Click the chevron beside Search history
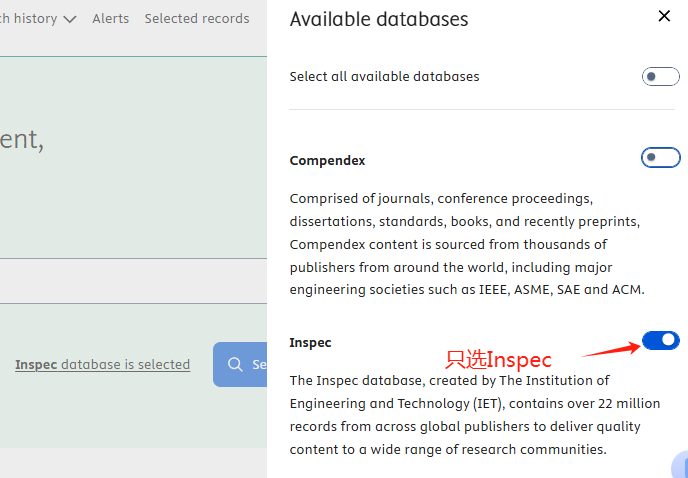 (x=69, y=19)
